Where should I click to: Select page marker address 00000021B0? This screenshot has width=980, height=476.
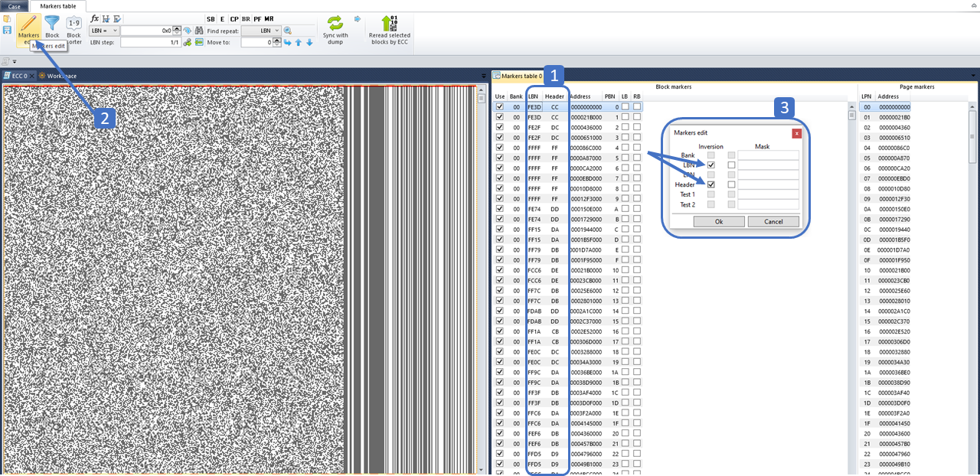(893, 117)
